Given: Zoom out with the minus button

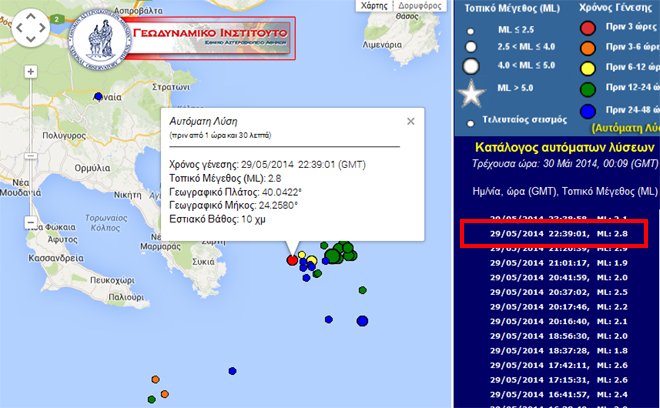Looking at the screenshot, I should coord(32,221).
